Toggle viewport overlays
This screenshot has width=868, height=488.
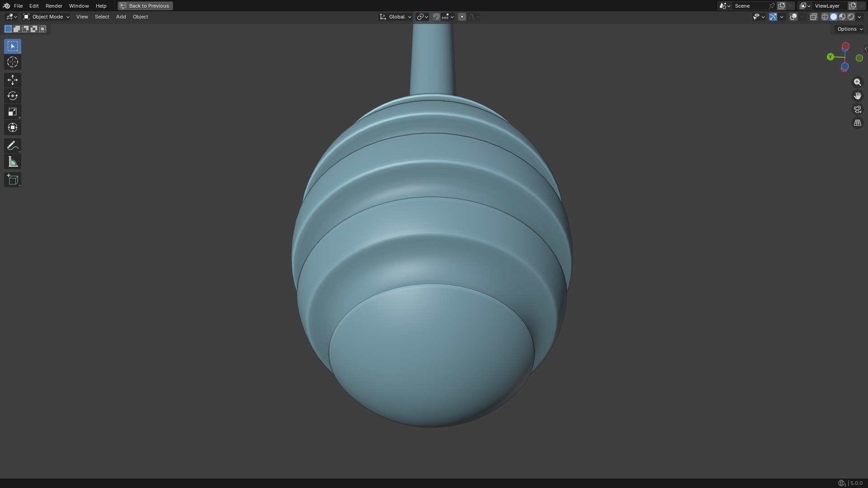(x=793, y=17)
